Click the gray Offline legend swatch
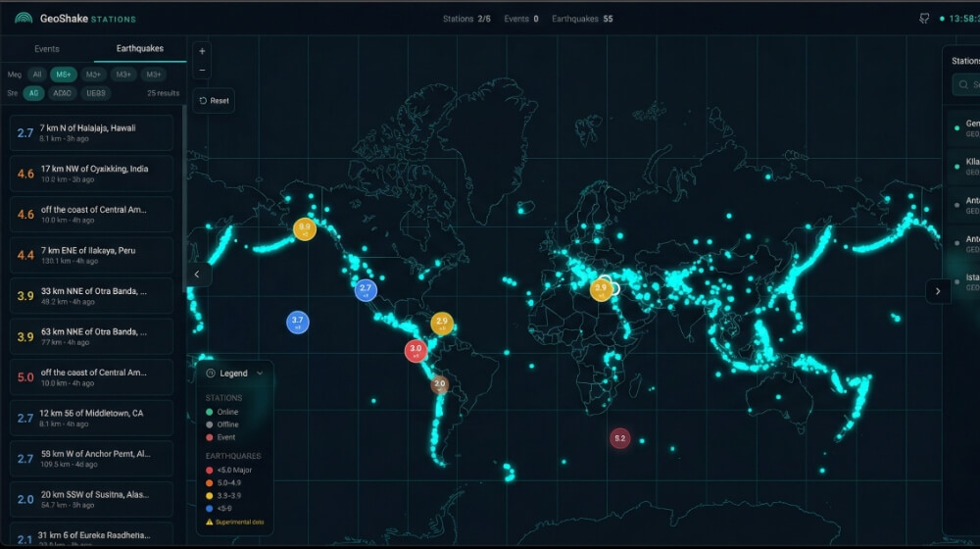The width and height of the screenshot is (980, 549). [x=210, y=424]
